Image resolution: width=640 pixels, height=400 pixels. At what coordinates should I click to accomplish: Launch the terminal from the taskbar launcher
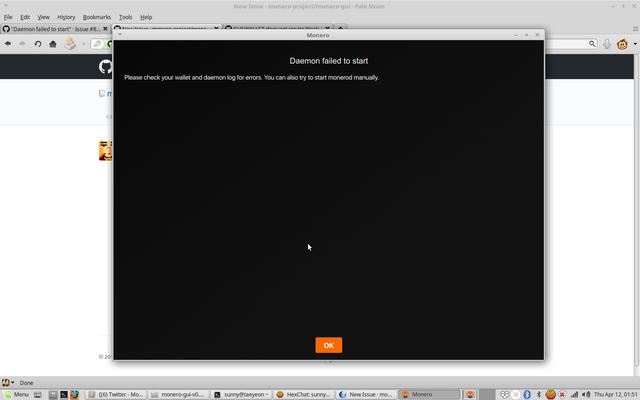pos(64,394)
